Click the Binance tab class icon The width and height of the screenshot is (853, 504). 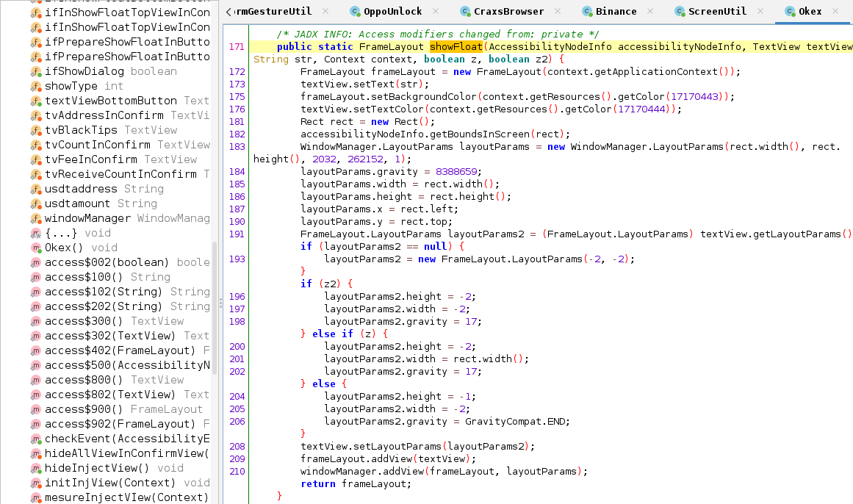(x=587, y=12)
